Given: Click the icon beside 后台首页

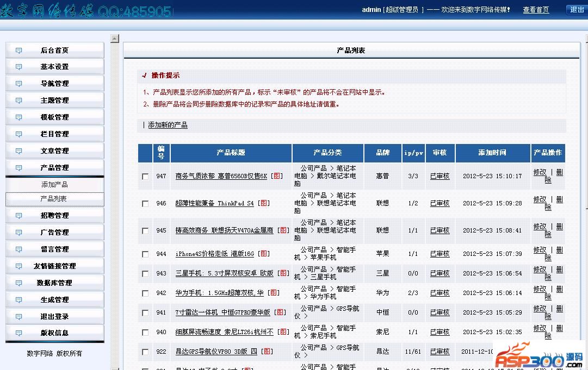Looking at the screenshot, I should coord(19,51).
